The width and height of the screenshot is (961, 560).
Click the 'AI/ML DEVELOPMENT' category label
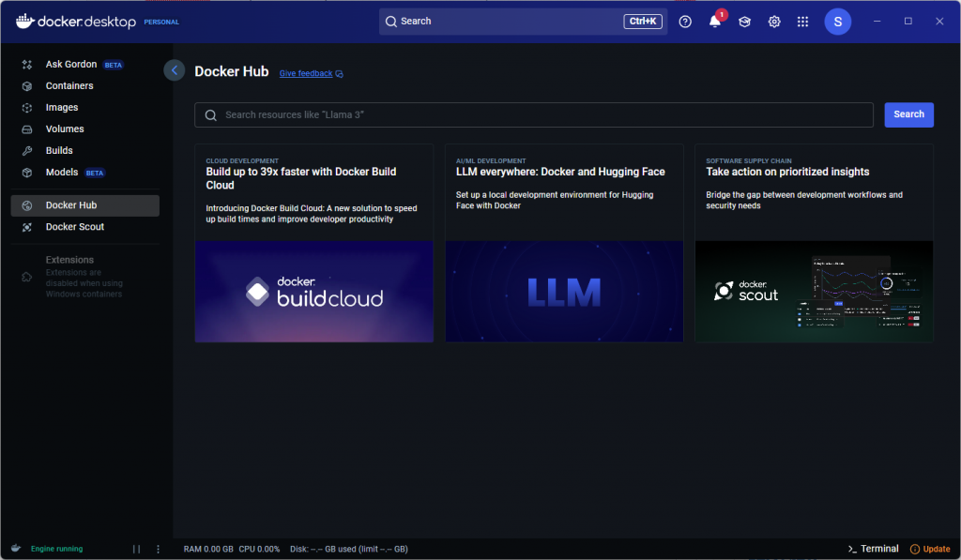(x=491, y=161)
